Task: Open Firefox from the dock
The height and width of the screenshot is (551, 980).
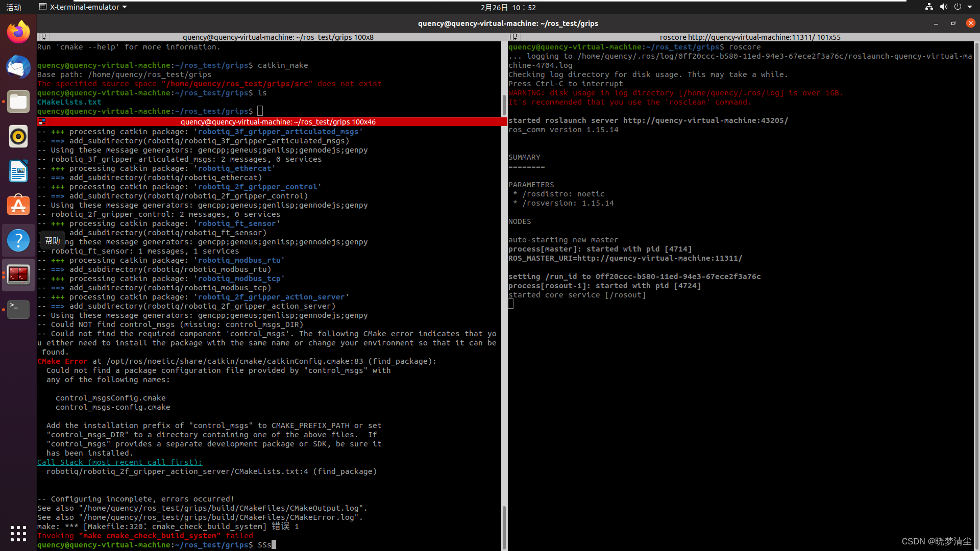Action: point(18,32)
